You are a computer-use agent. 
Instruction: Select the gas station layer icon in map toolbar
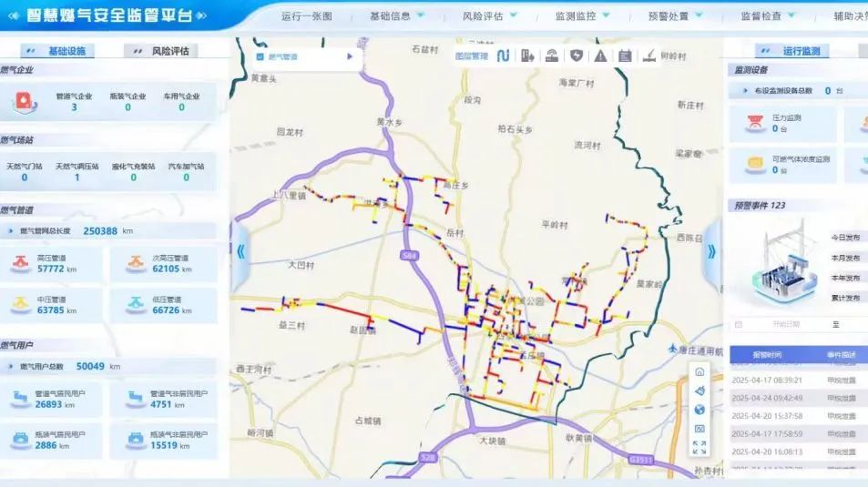tap(527, 56)
